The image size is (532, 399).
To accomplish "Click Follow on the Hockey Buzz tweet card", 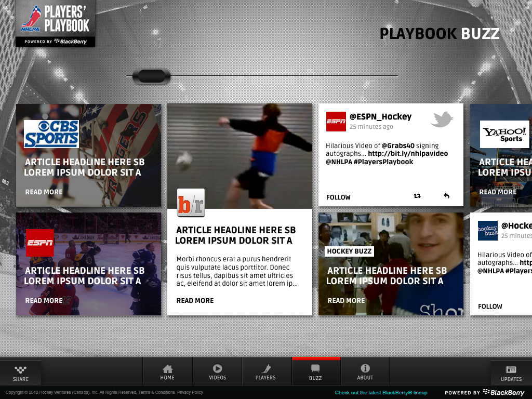I will click(x=490, y=307).
